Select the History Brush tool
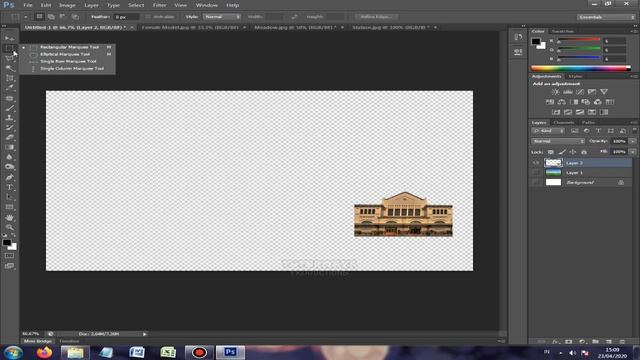This screenshot has height=360, width=640. (9, 128)
